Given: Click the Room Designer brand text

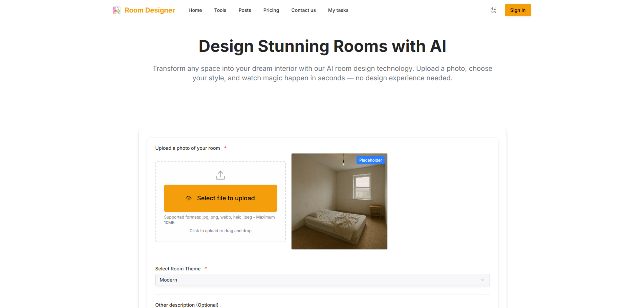Looking at the screenshot, I should click(150, 10).
